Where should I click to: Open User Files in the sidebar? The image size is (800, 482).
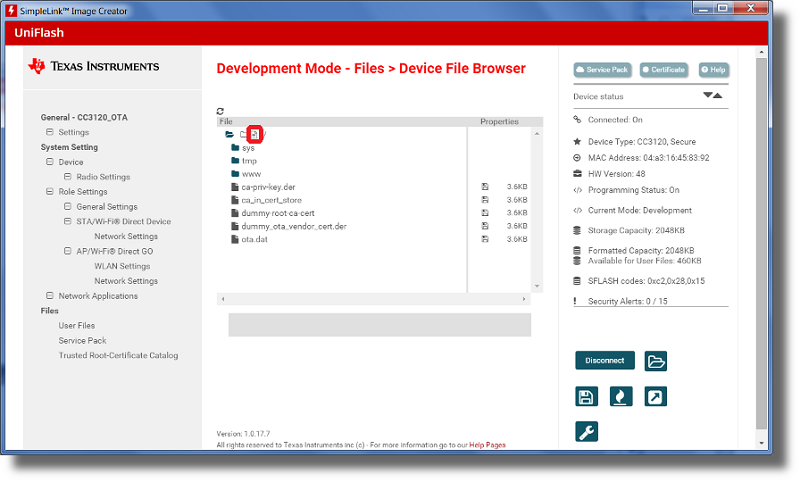[77, 326]
